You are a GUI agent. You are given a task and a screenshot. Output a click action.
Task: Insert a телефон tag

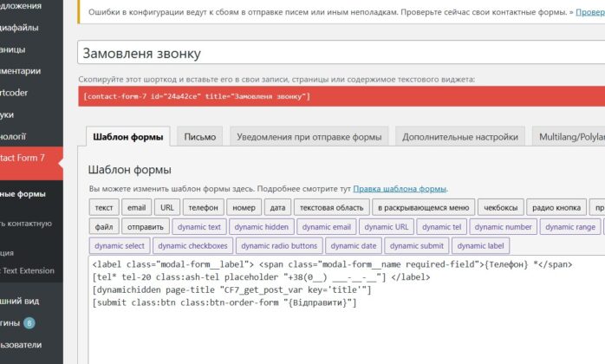point(204,208)
